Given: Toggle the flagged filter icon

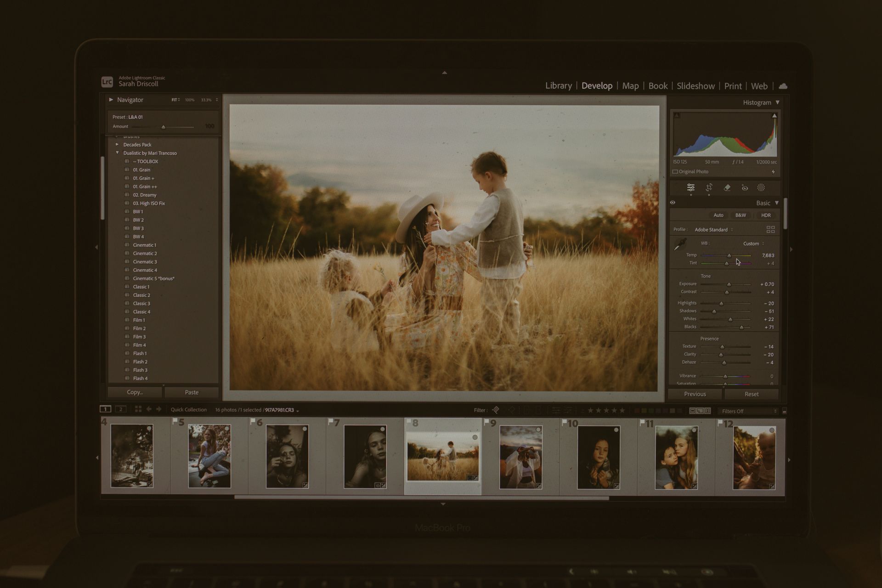Looking at the screenshot, I should click(496, 410).
